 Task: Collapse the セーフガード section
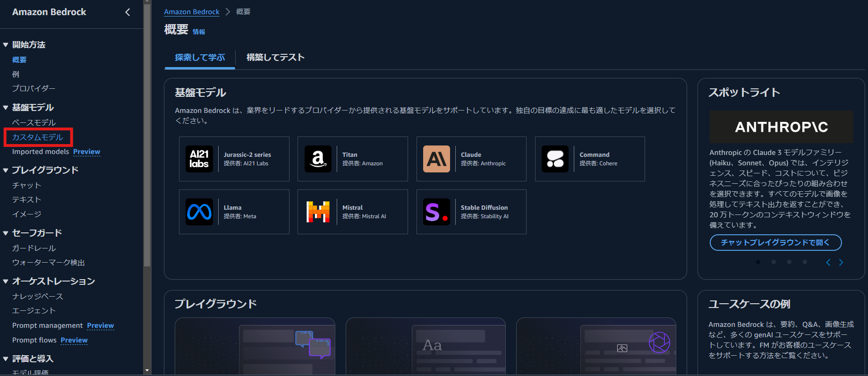pyautogui.click(x=6, y=233)
